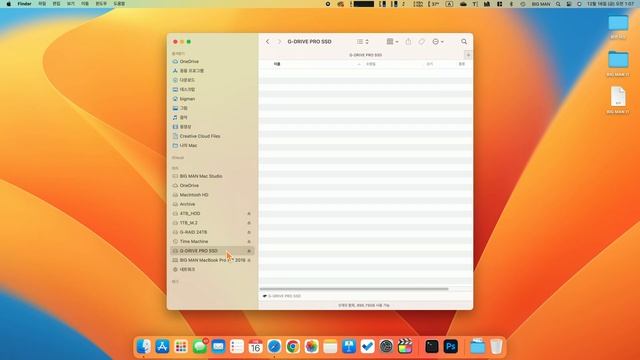Select BIG MAN Mac Studio in sidebar

[201, 176]
